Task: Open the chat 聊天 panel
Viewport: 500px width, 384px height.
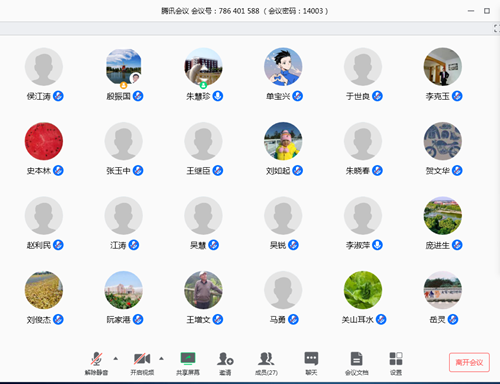Action: pyautogui.click(x=311, y=363)
